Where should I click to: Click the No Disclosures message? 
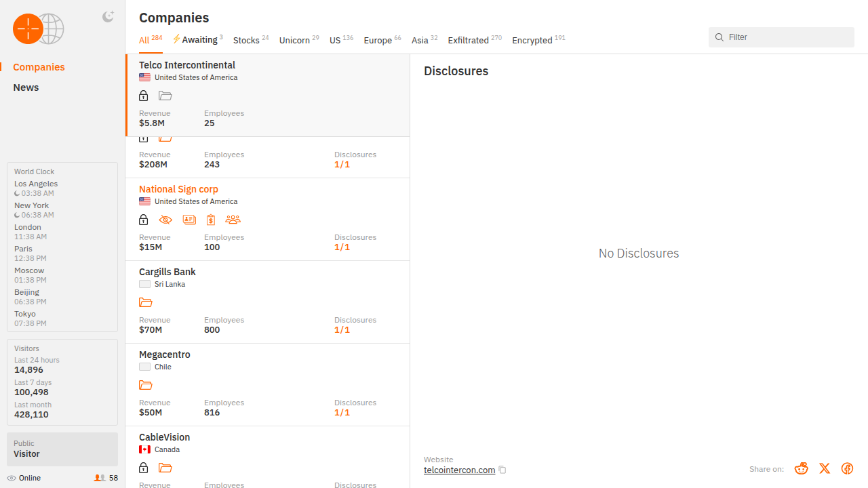coord(639,253)
